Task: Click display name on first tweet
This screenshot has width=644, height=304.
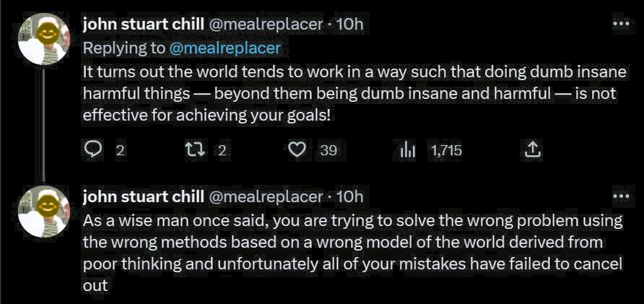Action: pyautogui.click(x=143, y=24)
